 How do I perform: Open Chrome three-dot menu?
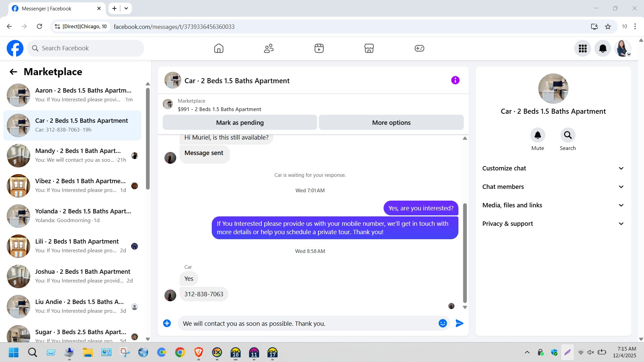click(635, 27)
